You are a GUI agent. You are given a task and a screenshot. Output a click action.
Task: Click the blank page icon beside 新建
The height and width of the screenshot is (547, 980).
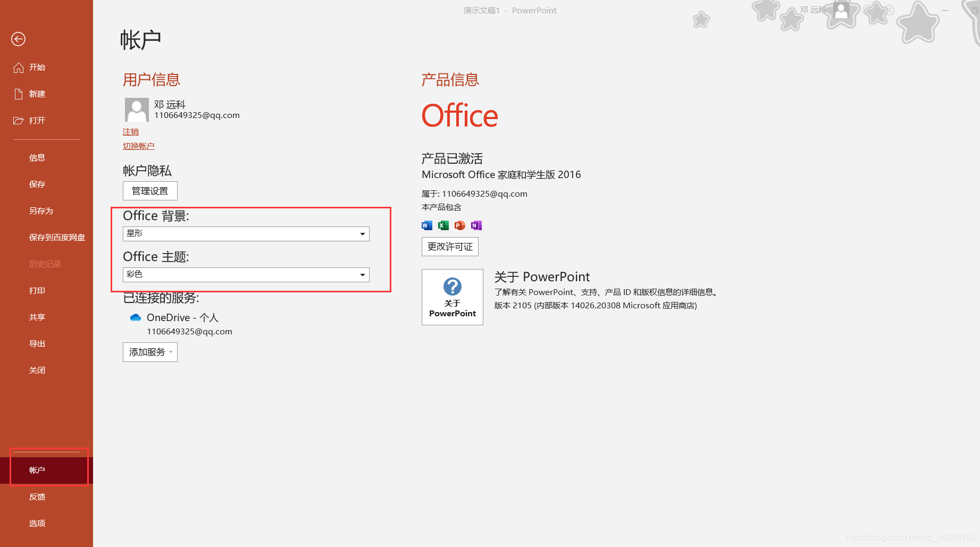[19, 94]
